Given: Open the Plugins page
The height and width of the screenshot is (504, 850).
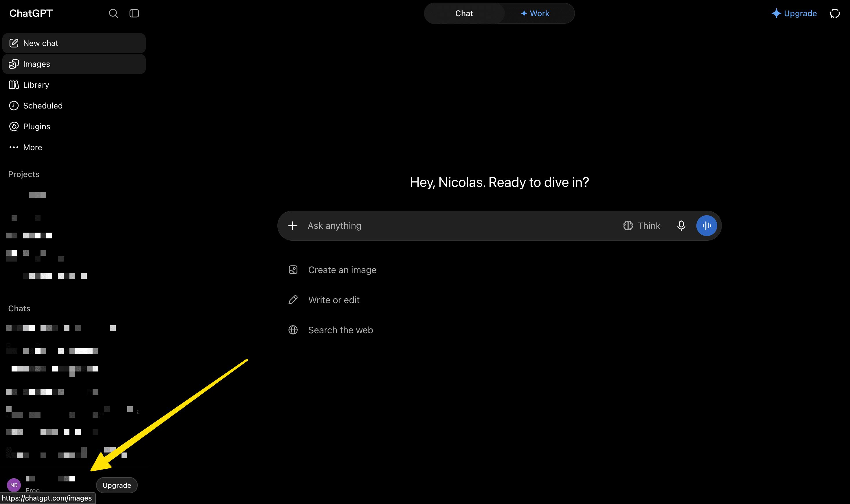Looking at the screenshot, I should click(x=74, y=126).
